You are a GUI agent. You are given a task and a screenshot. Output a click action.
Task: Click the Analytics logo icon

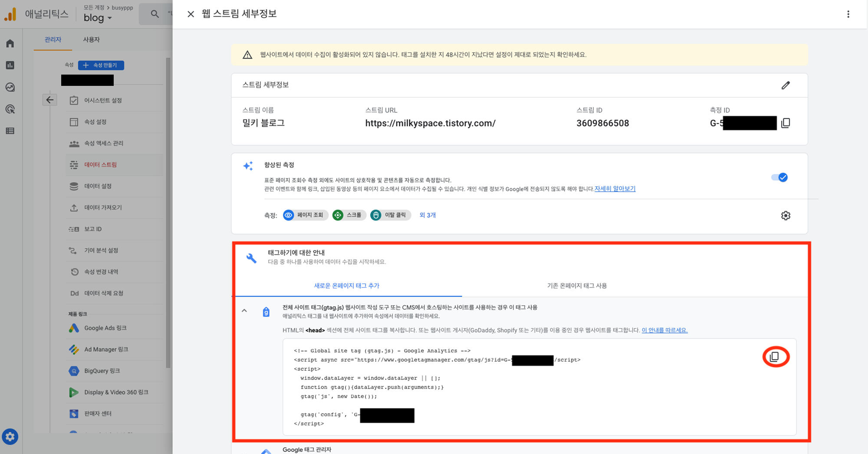tap(10, 14)
